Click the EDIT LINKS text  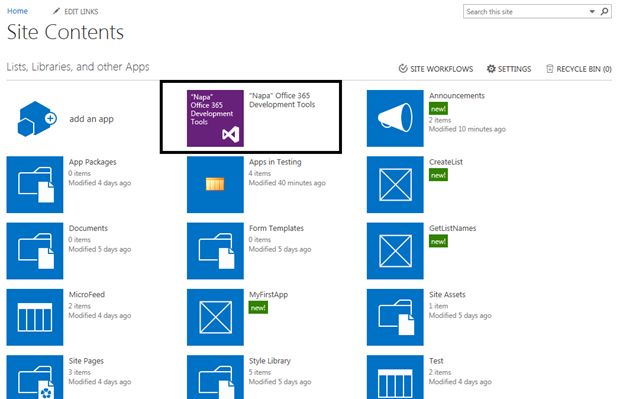(81, 12)
